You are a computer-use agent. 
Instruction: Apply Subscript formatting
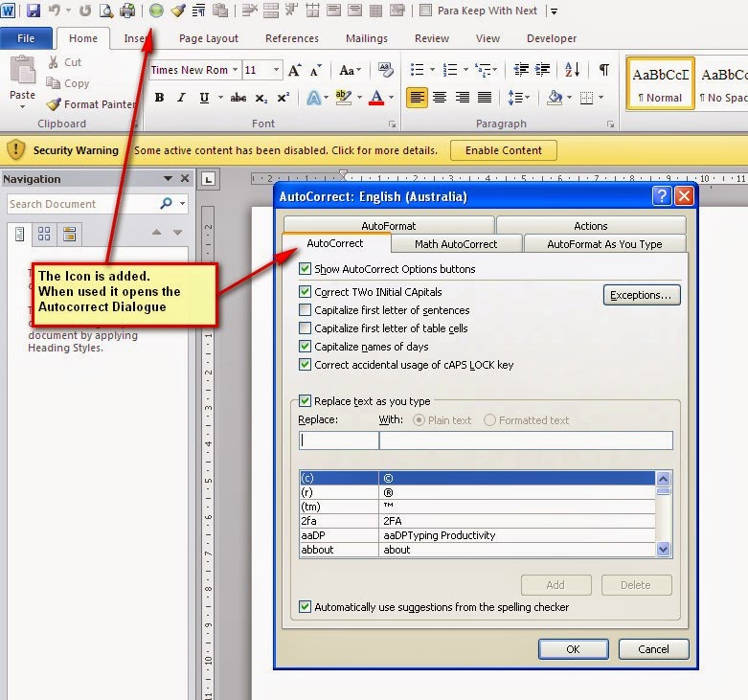tap(261, 98)
